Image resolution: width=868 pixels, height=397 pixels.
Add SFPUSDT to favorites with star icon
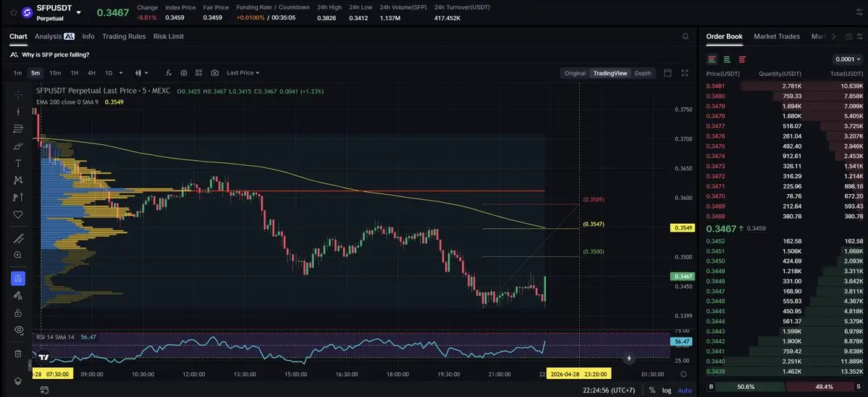click(13, 12)
